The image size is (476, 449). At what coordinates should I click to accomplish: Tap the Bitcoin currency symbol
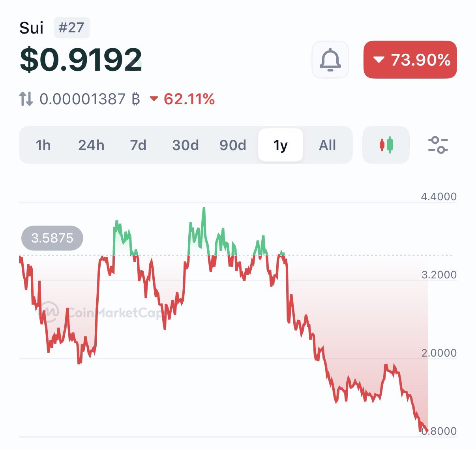pyautogui.click(x=136, y=99)
